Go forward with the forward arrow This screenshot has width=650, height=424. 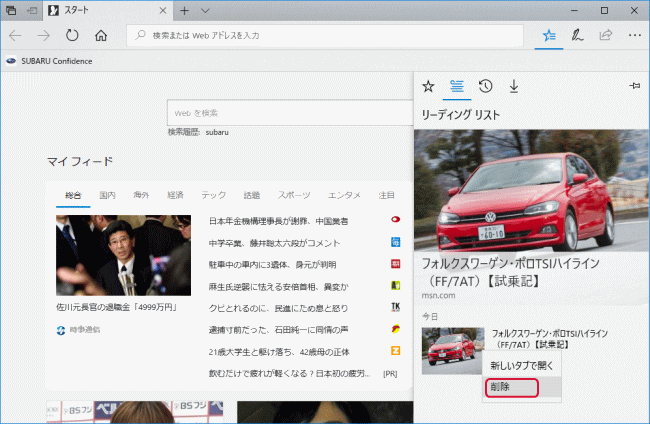(43, 36)
